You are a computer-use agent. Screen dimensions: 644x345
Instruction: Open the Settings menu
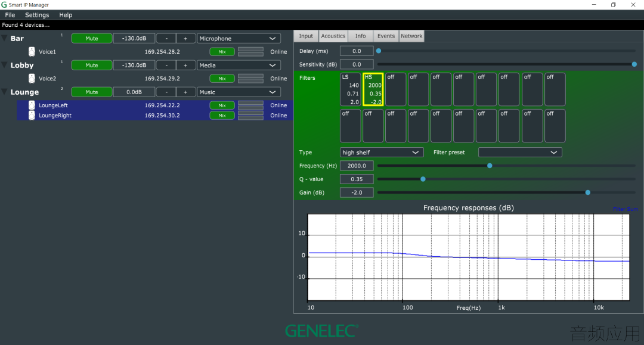coord(37,15)
